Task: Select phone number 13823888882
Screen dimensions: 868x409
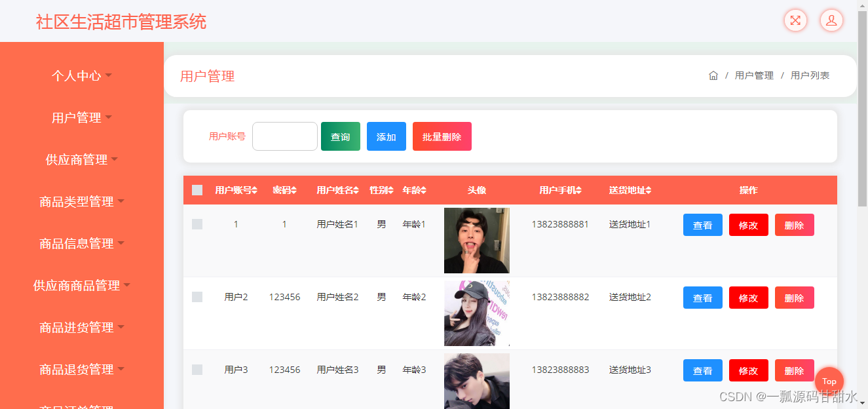Action: click(560, 297)
